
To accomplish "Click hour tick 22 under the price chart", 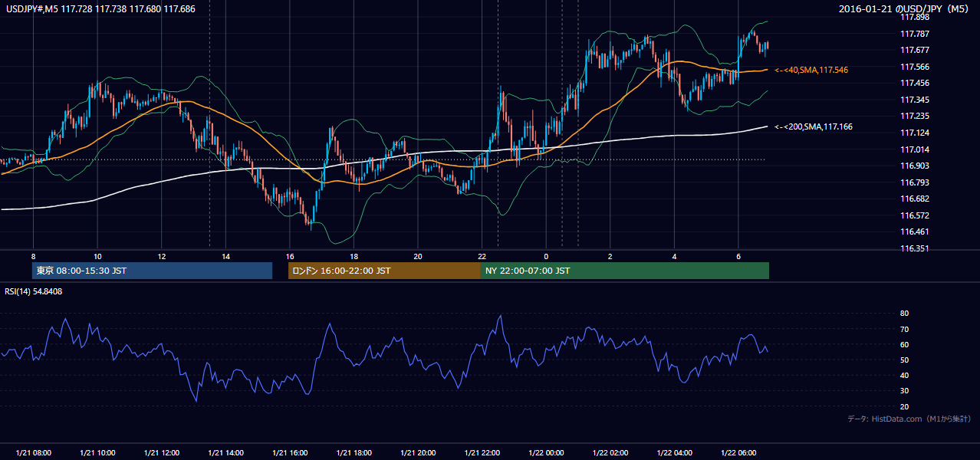I will coord(482,256).
